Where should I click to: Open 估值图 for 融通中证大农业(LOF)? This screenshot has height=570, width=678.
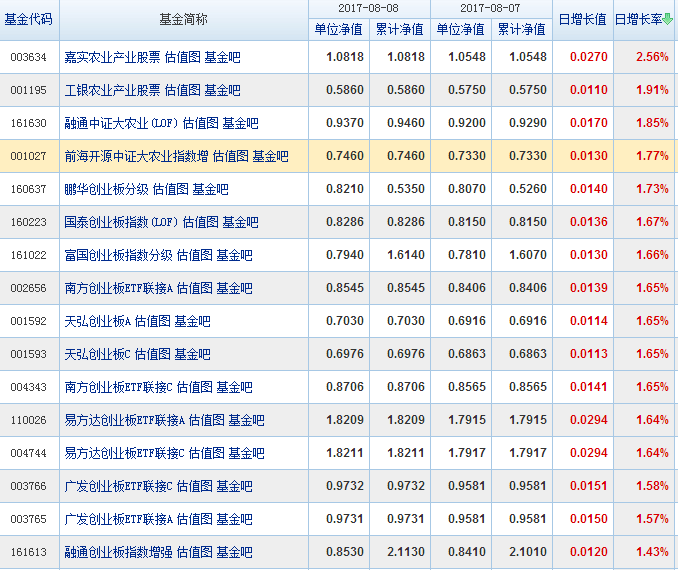coord(201,123)
